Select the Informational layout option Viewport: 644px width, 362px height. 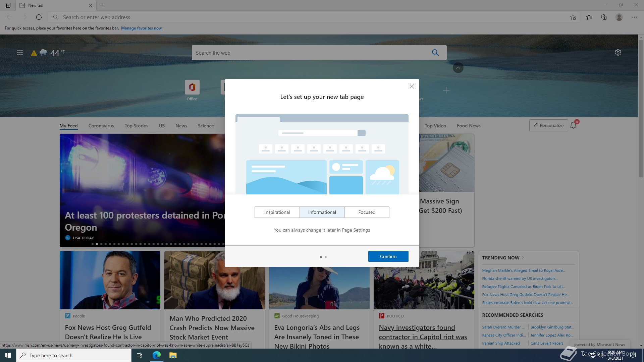coord(322,212)
